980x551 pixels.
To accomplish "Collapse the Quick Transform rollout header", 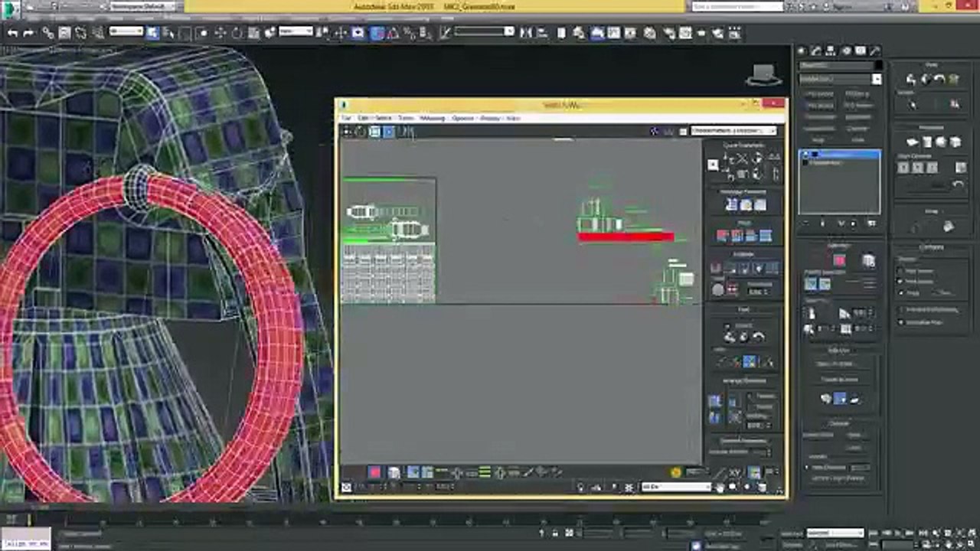I will point(744,145).
